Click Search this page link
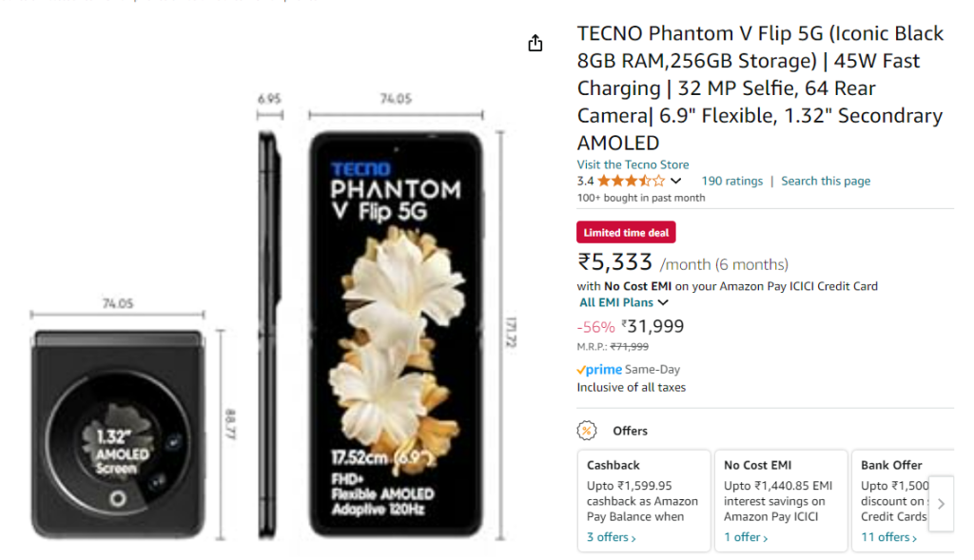The width and height of the screenshot is (974, 560). tap(826, 181)
